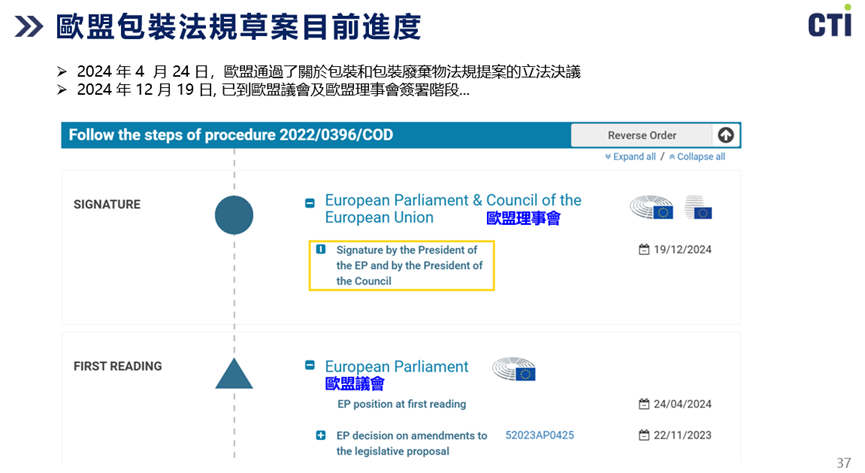Select the date 24/04/2024
865x473 pixels.
click(682, 404)
